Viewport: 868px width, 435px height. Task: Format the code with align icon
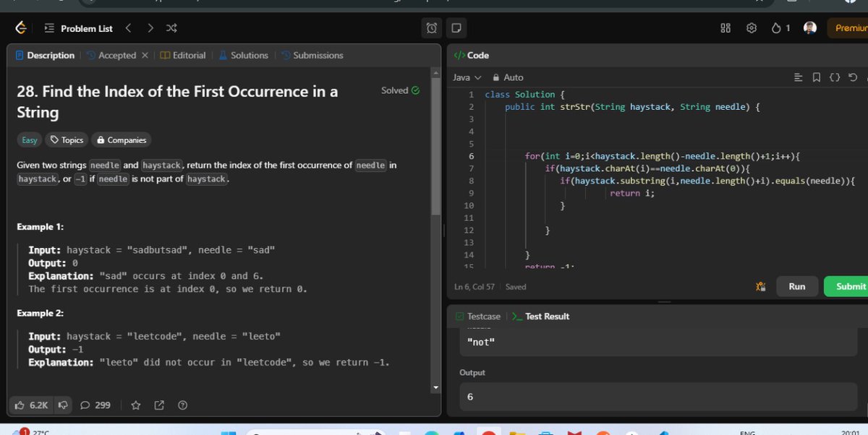click(798, 77)
